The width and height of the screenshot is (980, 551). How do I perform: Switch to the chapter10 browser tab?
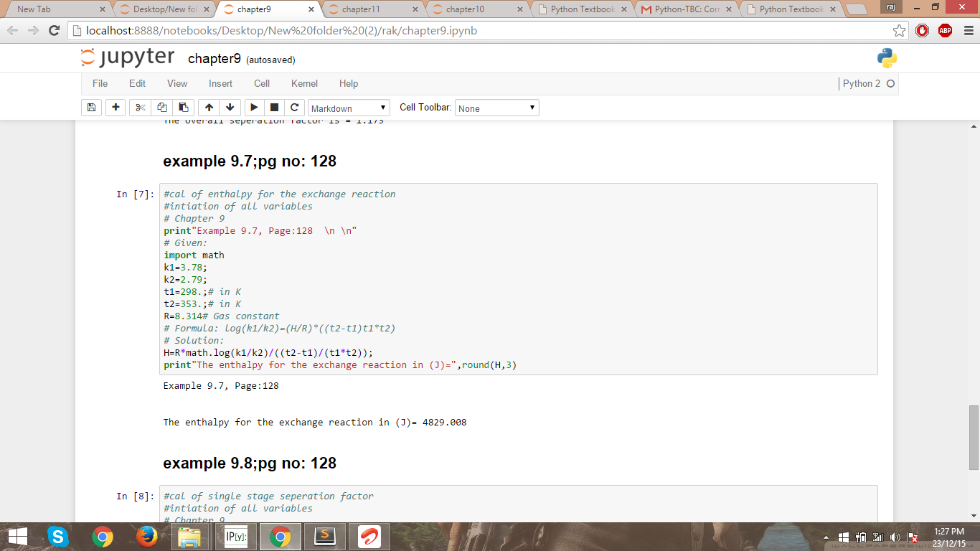tap(475, 9)
